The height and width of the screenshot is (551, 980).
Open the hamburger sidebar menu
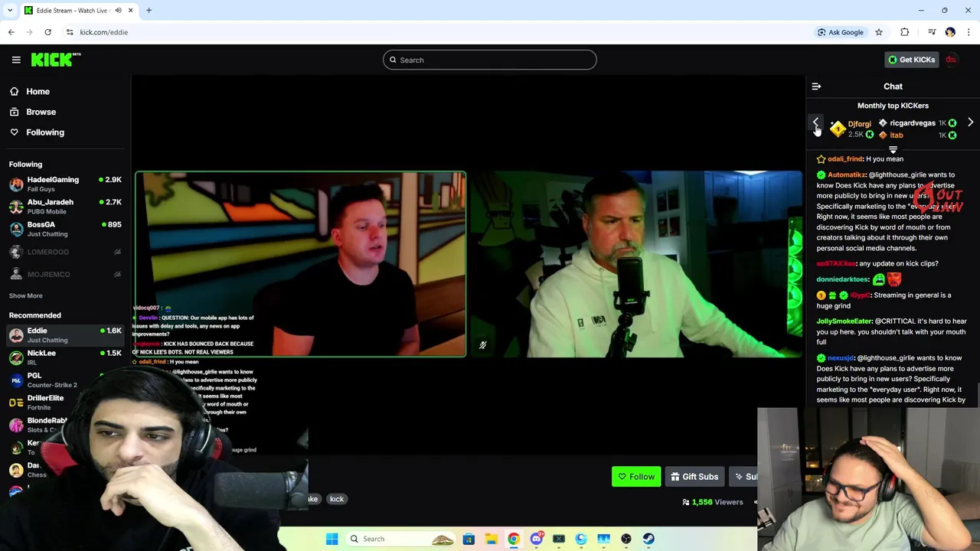(16, 60)
